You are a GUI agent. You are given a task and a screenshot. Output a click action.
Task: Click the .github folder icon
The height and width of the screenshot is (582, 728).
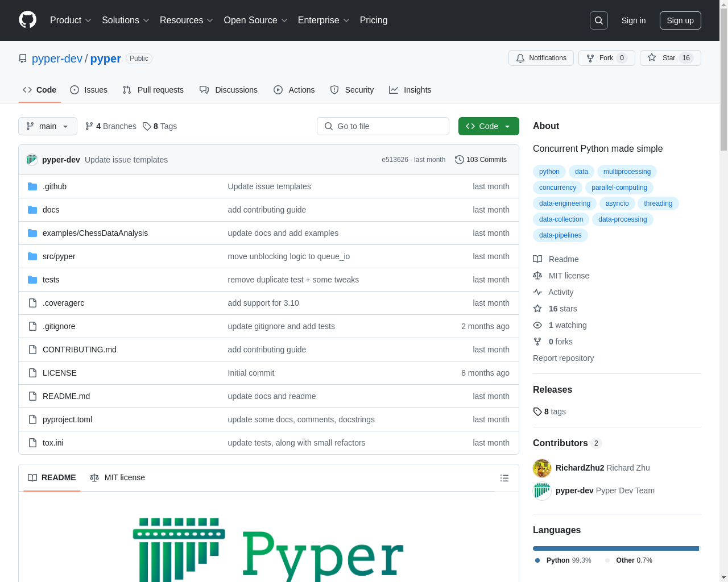(32, 186)
